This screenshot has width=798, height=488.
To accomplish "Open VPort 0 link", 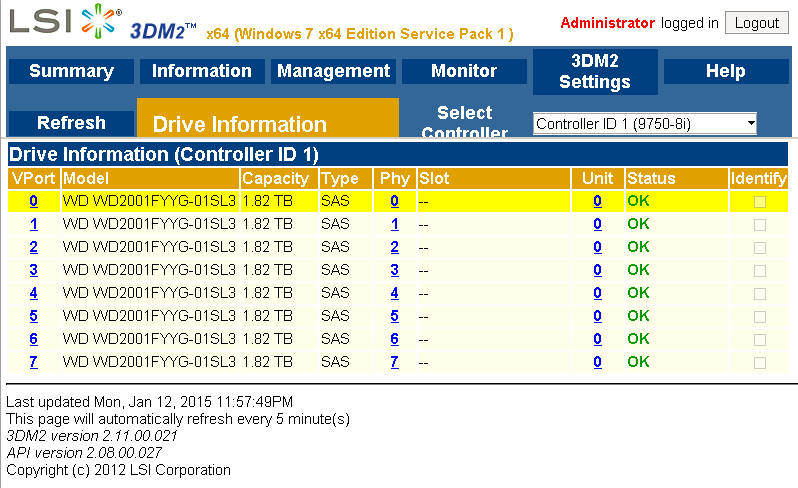I will [x=34, y=201].
